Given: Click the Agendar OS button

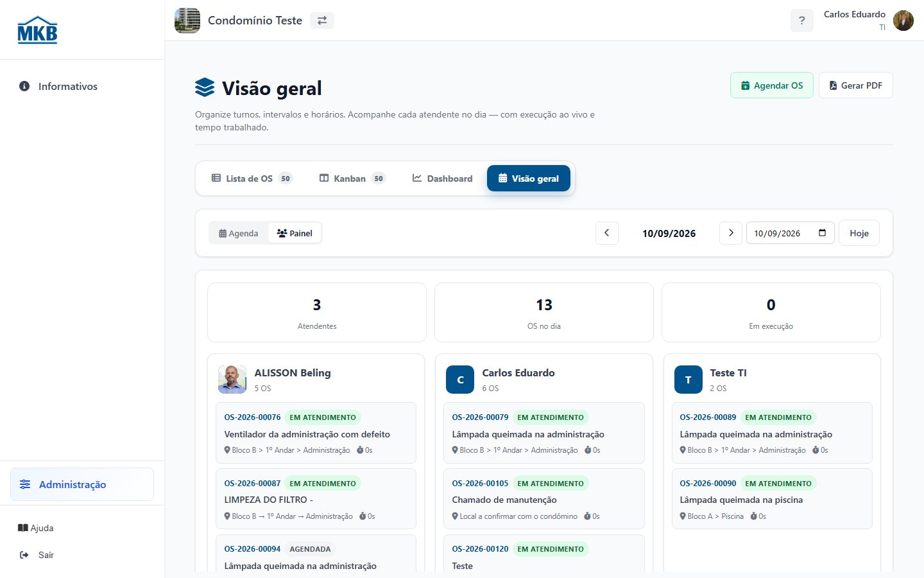Looking at the screenshot, I should tap(772, 85).
